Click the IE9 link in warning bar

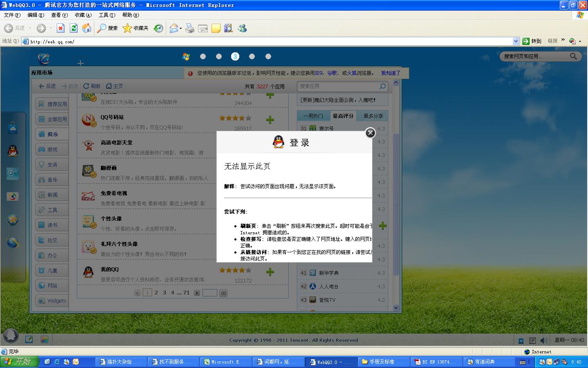318,73
